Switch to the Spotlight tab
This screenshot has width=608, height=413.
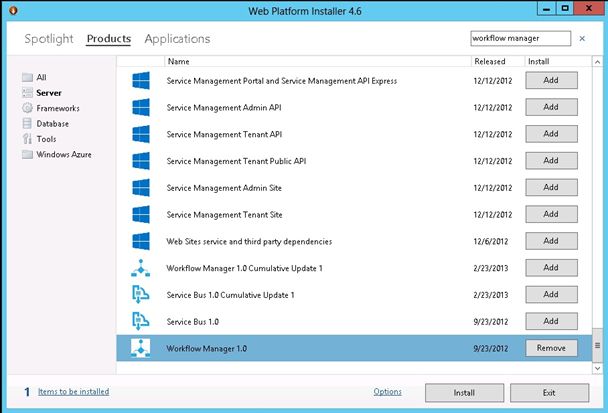[49, 39]
